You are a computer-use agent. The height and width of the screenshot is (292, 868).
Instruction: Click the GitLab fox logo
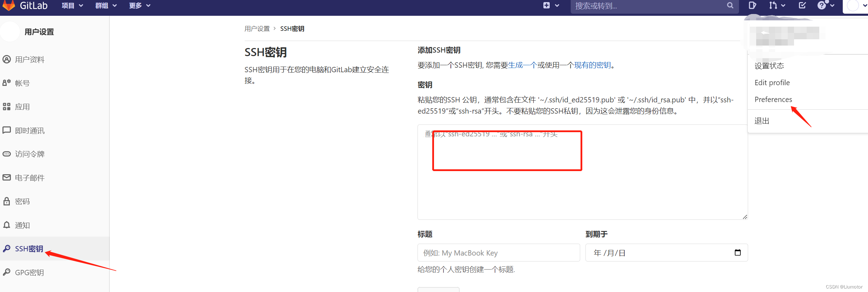tap(9, 5)
